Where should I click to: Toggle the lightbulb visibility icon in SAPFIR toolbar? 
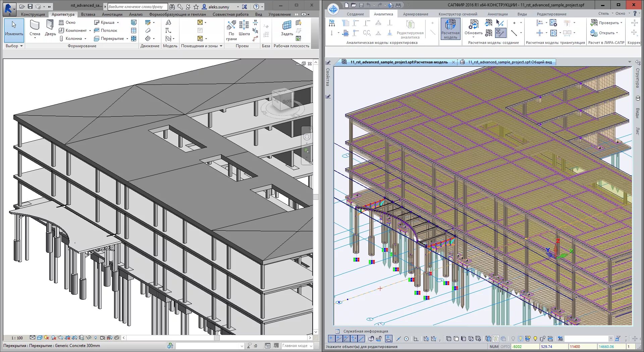click(535, 339)
